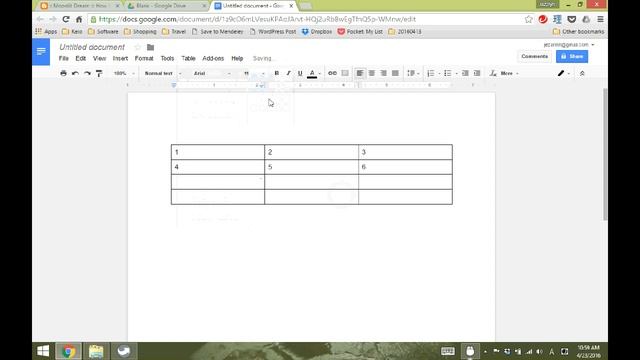The height and width of the screenshot is (360, 640).
Task: Toggle underline formatting
Action: click(x=300, y=73)
